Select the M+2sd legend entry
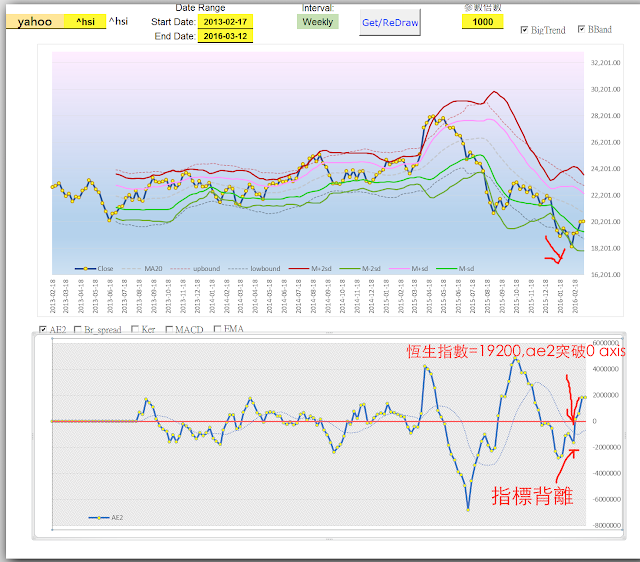This screenshot has height=562, width=640. 310,269
